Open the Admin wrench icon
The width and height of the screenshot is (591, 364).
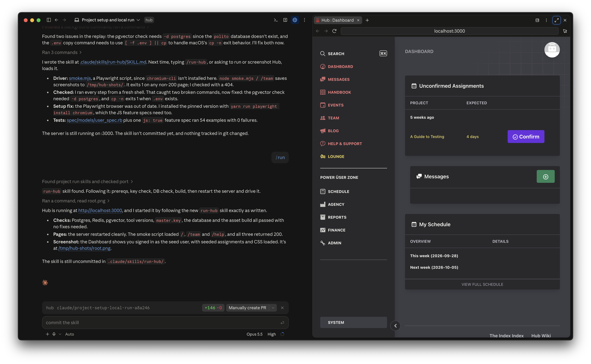tap(323, 243)
